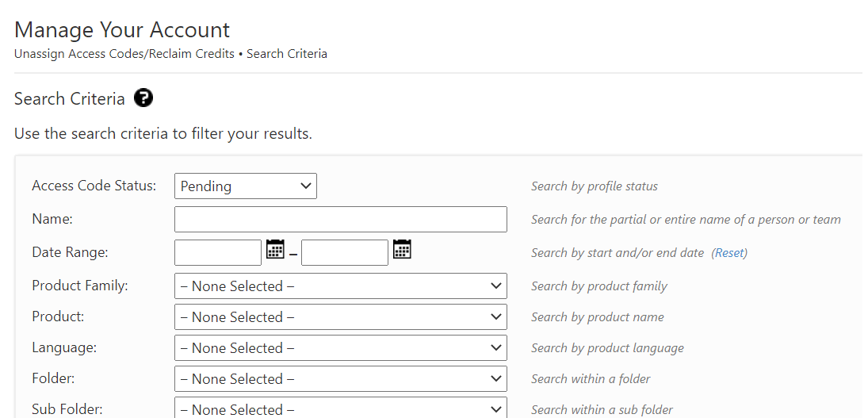This screenshot has height=418, width=868.
Task: Expand the Product Family dropdown
Action: [340, 286]
